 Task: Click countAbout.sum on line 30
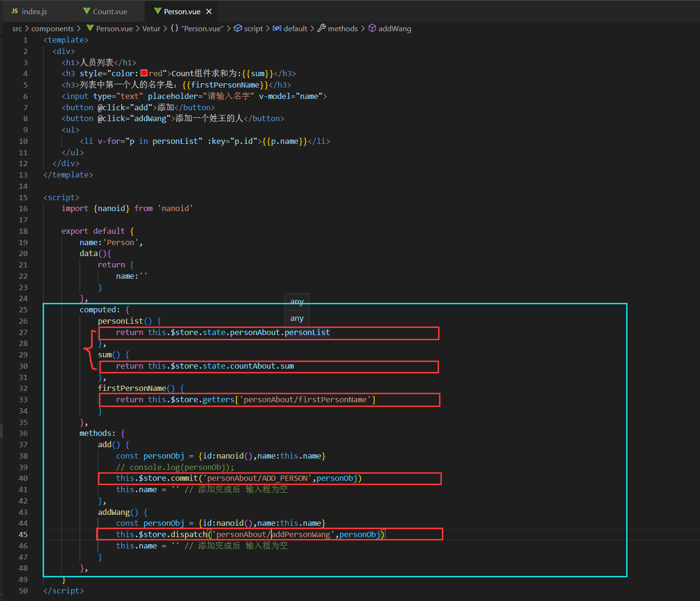tap(262, 366)
